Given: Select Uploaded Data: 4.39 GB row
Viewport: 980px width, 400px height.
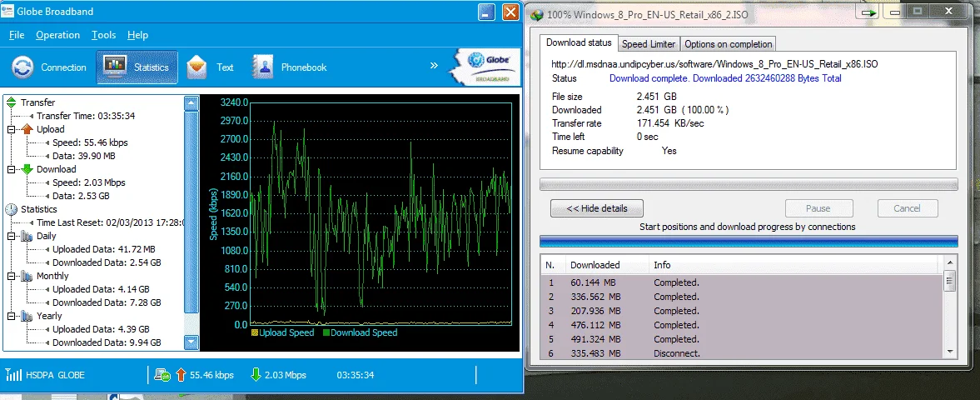Looking at the screenshot, I should pos(101,329).
